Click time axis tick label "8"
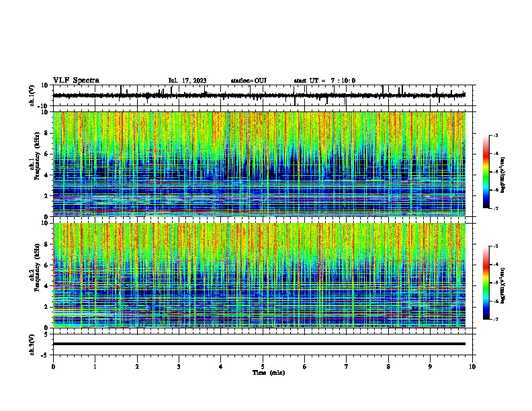The width and height of the screenshot is (532, 411). click(388, 367)
